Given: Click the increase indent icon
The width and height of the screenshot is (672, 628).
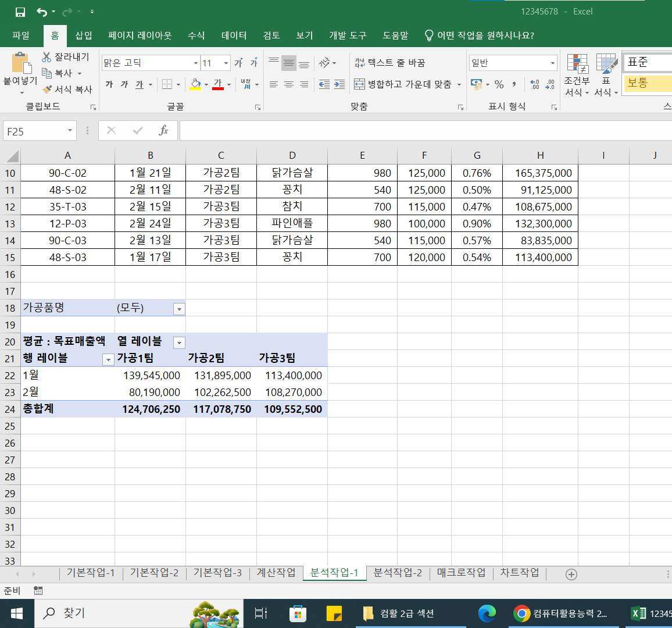Looking at the screenshot, I should click(x=339, y=85).
